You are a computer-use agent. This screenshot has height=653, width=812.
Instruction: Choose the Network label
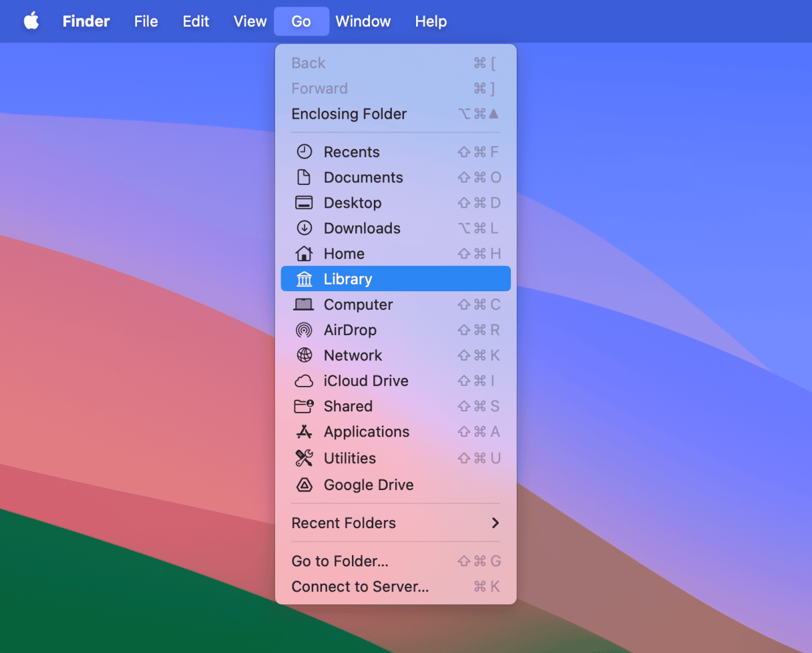click(x=353, y=355)
